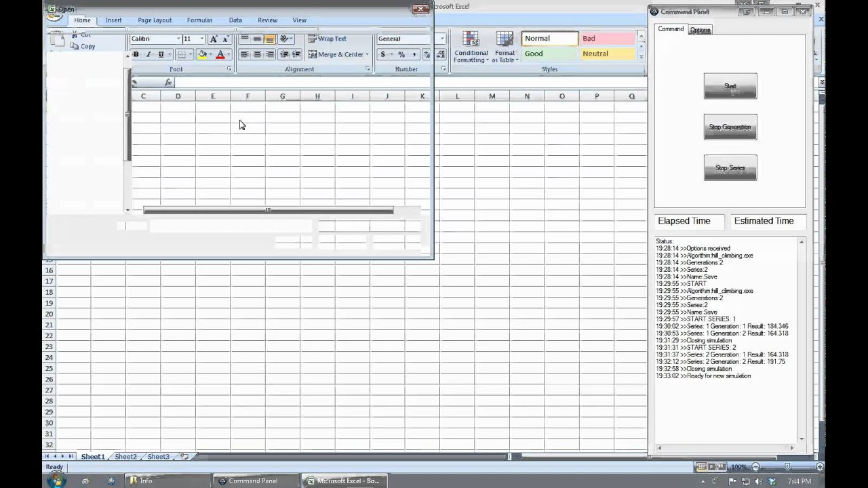This screenshot has height=488, width=868.
Task: Center text horizontally in Alignment group
Action: pos(257,54)
